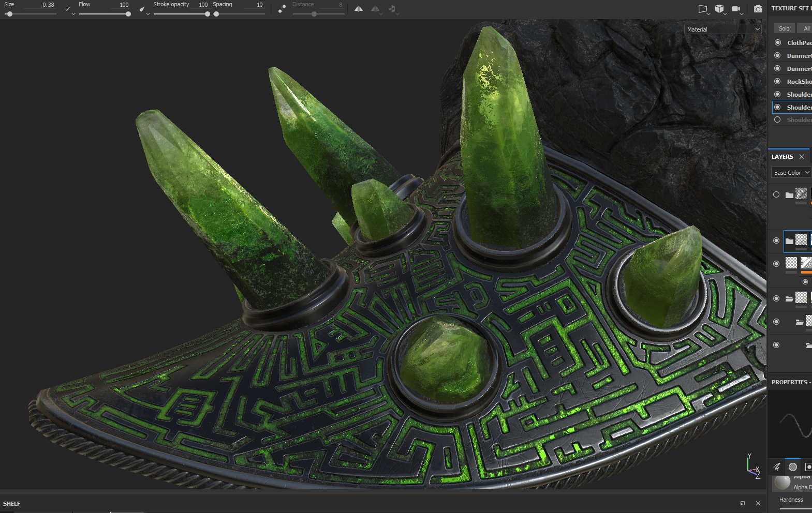Open the Base Color channel dropdown
Screen dimensions: 812x513
(791, 173)
